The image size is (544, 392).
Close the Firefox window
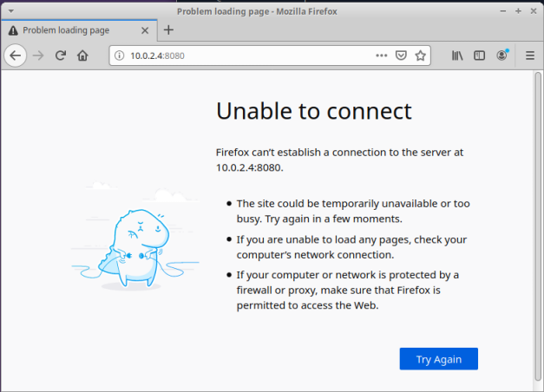pyautogui.click(x=534, y=11)
